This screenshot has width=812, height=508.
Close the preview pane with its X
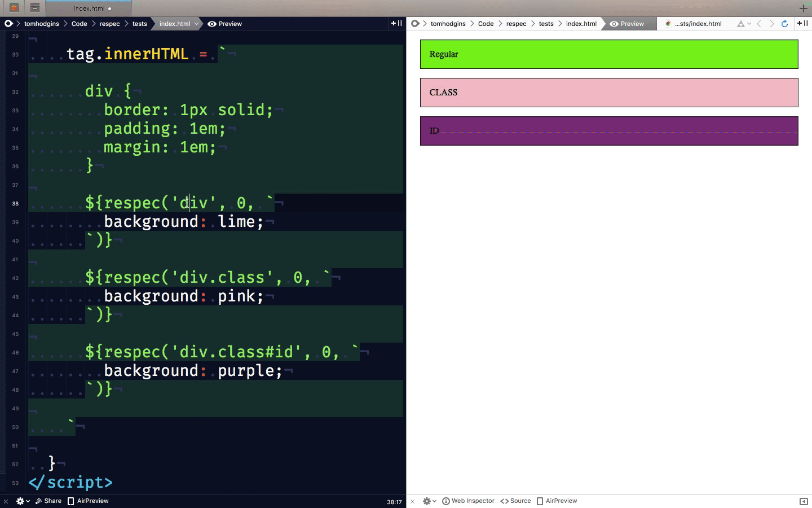point(412,501)
